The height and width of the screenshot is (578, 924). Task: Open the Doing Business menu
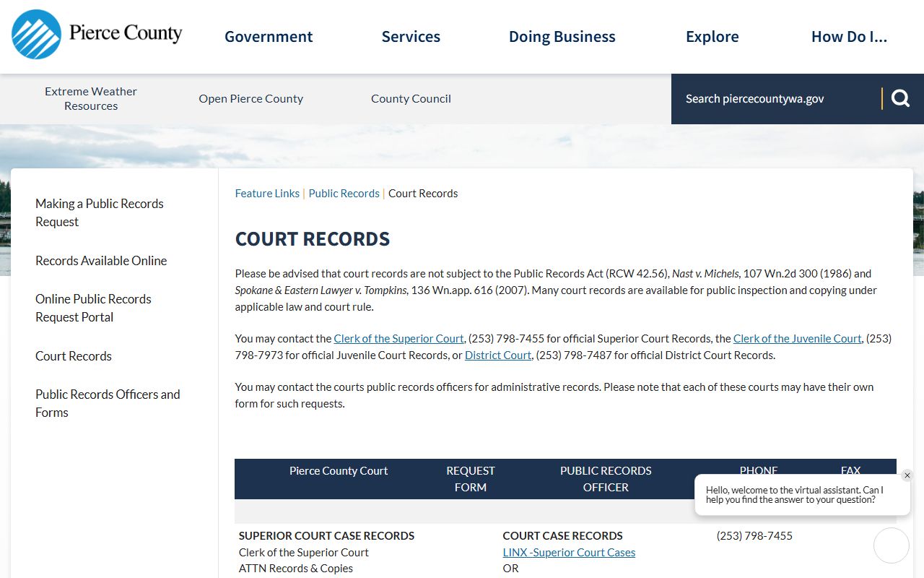562,37
